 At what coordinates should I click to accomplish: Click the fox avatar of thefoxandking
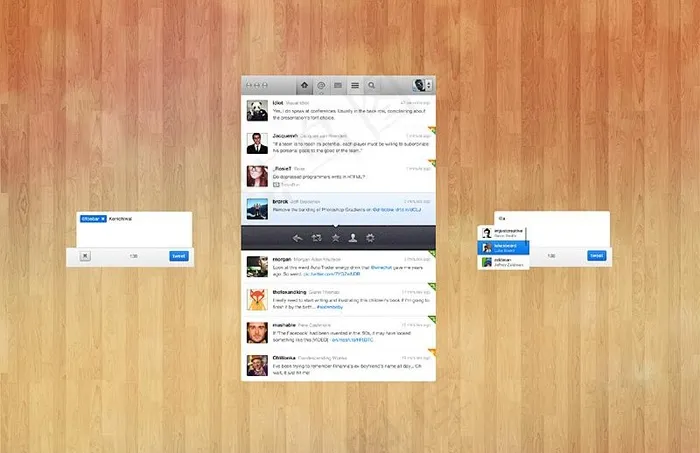[x=256, y=298]
